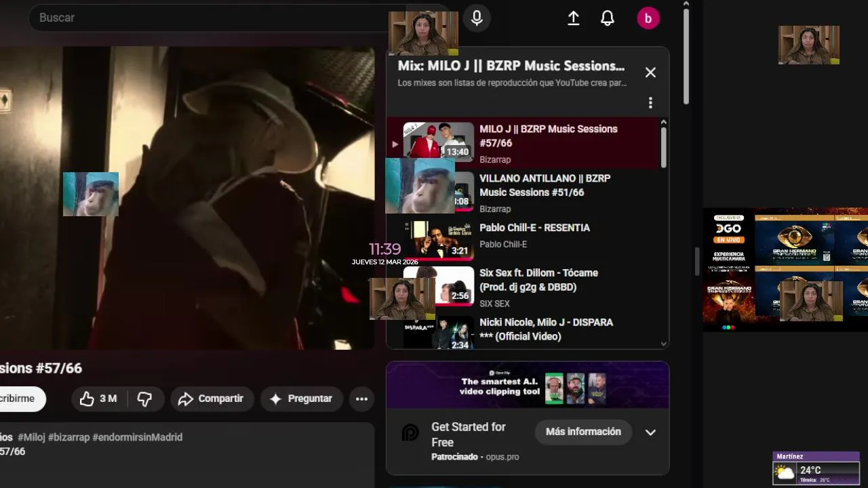Click the Bizarrap channel name under #57/66
Screen dimensions: 868x488
click(x=495, y=159)
